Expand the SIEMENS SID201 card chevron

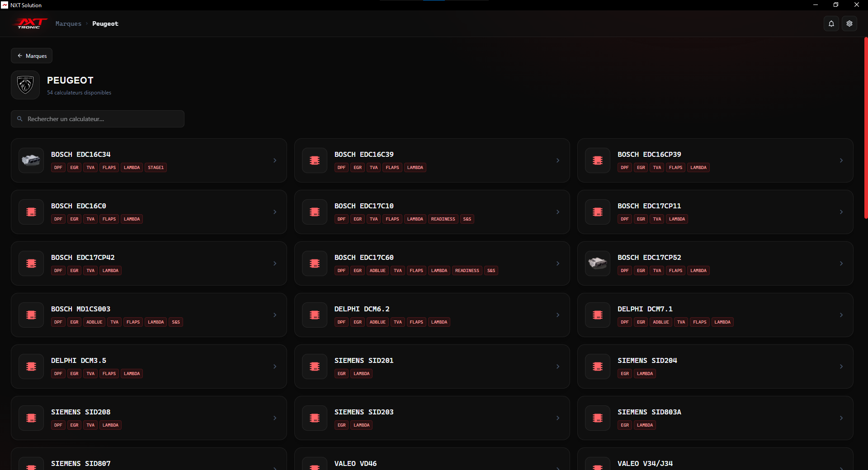pyautogui.click(x=558, y=367)
